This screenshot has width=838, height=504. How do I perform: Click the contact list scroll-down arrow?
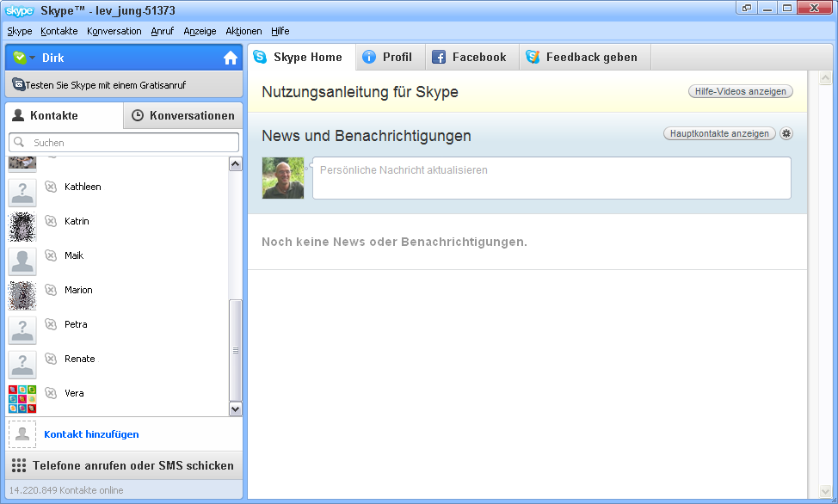point(235,409)
